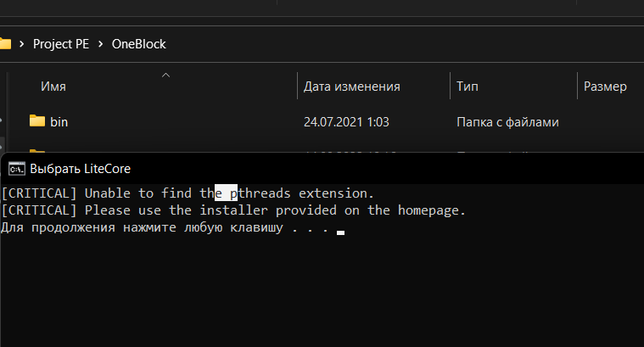Click the highlighted text selection in the console

226,193
